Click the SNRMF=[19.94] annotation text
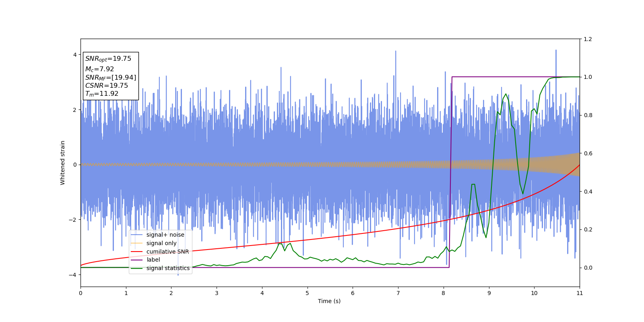The height and width of the screenshot is (322, 644). 111,78
